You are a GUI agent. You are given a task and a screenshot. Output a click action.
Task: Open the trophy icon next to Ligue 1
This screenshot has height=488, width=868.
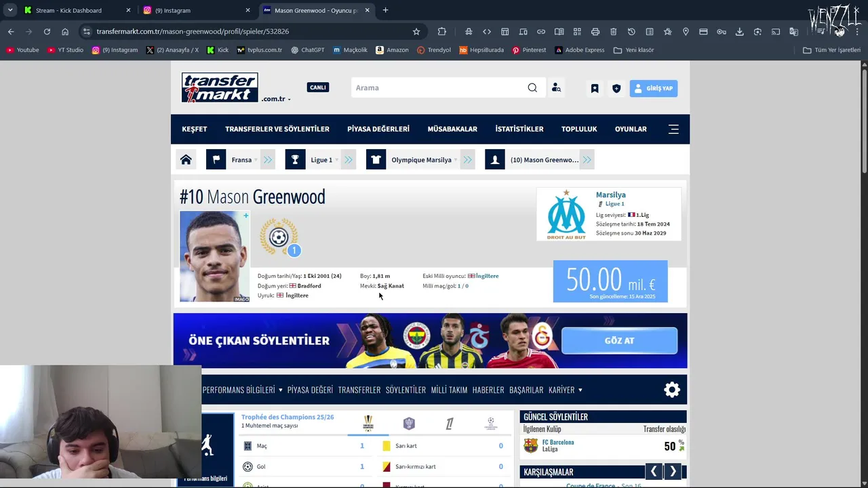tap(295, 160)
